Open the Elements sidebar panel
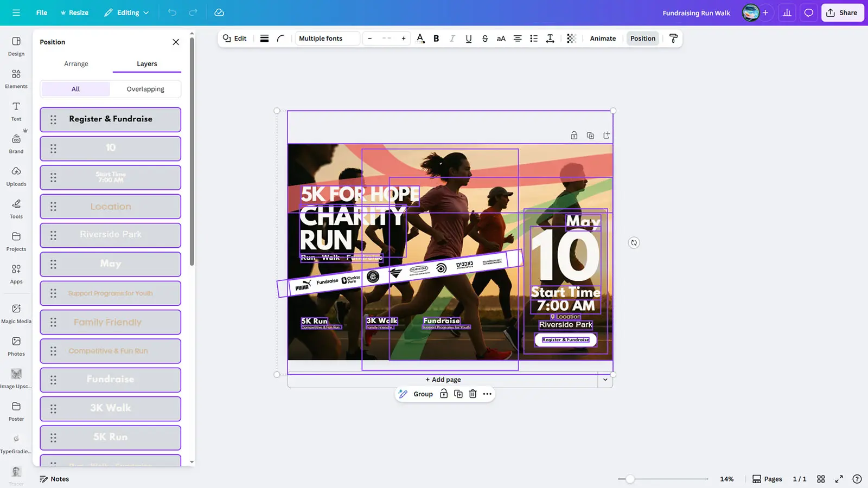This screenshot has height=488, width=868. pyautogui.click(x=16, y=79)
